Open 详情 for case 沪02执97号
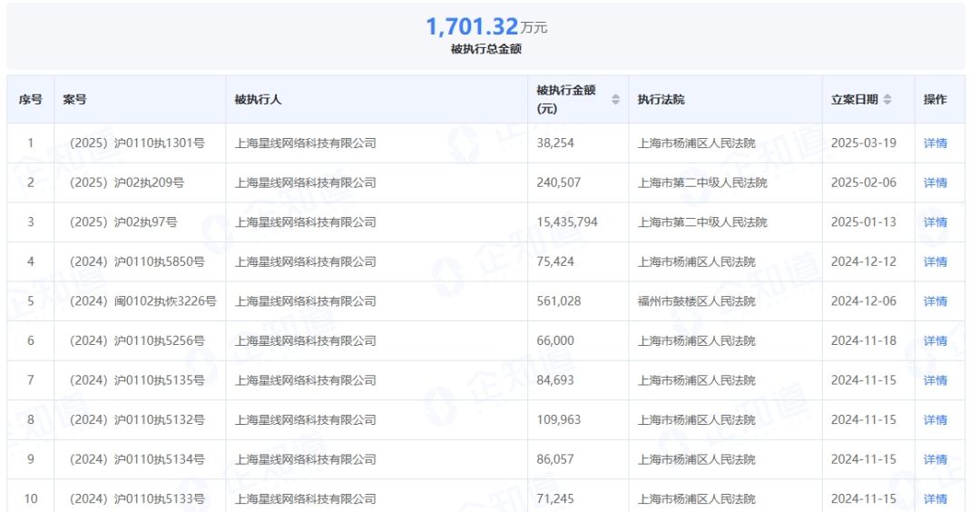This screenshot has height=512, width=980. point(935,222)
